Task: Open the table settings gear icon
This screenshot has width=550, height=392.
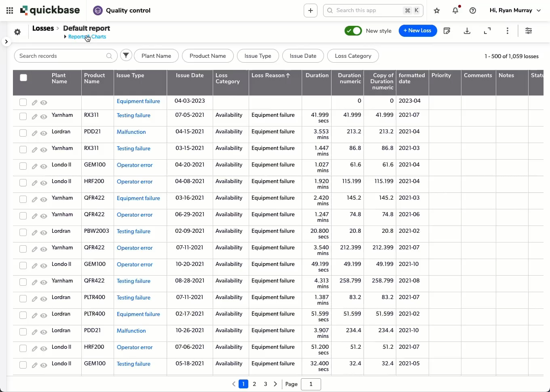Action: (x=17, y=32)
